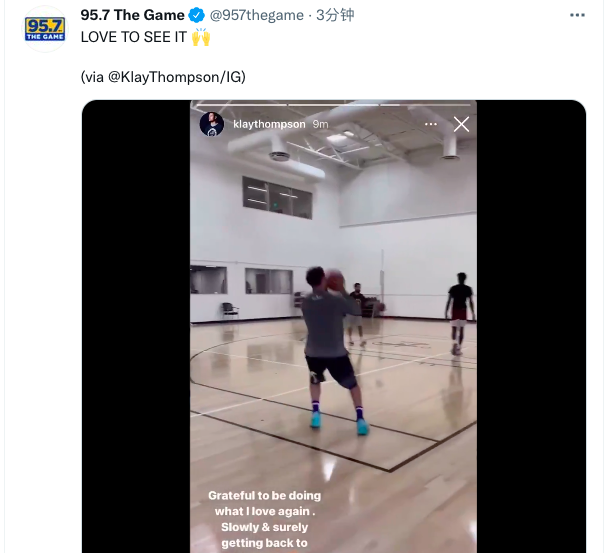The height and width of the screenshot is (553, 613).
Task: Click the klaythompson username in story
Action: (269, 124)
